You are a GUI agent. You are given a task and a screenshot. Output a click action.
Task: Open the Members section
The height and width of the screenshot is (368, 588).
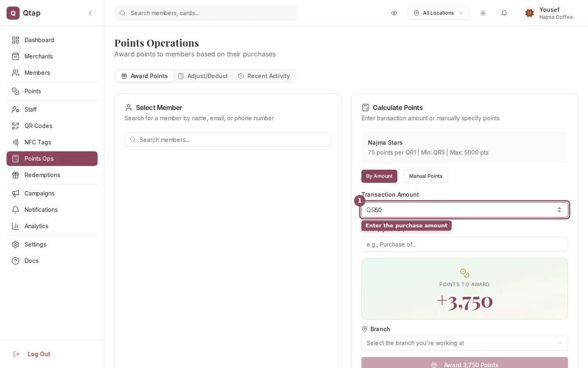52,73
